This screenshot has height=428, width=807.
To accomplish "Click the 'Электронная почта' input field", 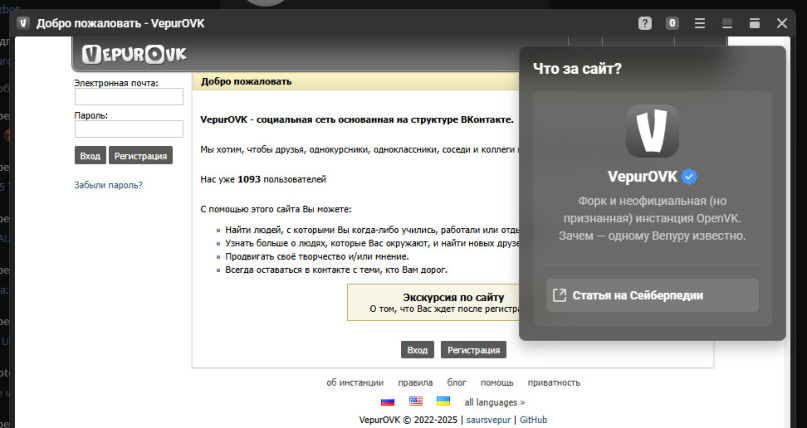I will [x=129, y=97].
